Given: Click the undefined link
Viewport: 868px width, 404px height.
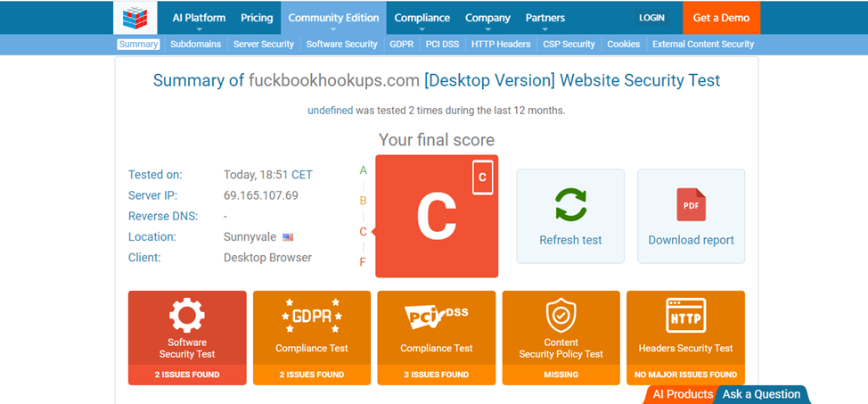Looking at the screenshot, I should (x=330, y=111).
